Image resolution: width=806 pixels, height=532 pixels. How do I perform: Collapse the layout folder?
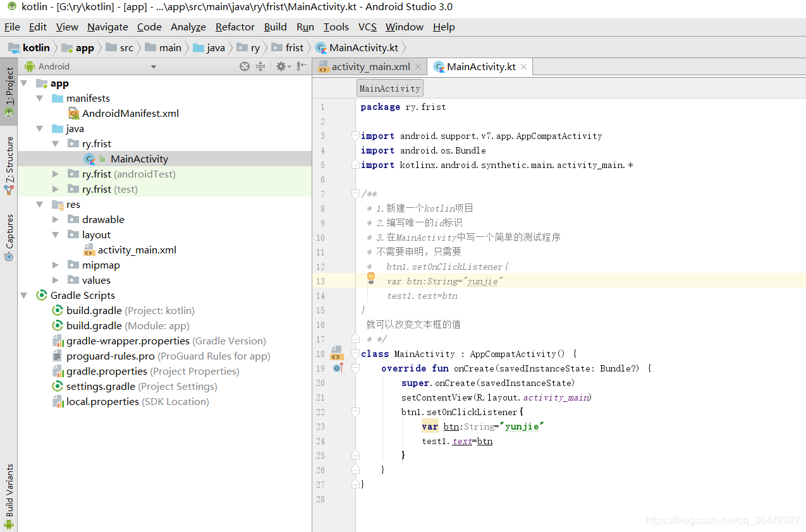tap(56, 235)
